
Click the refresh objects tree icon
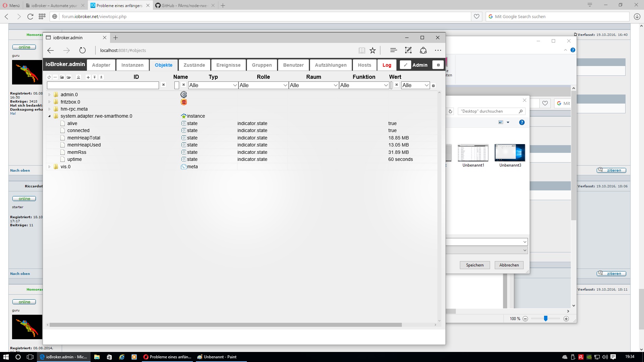49,77
